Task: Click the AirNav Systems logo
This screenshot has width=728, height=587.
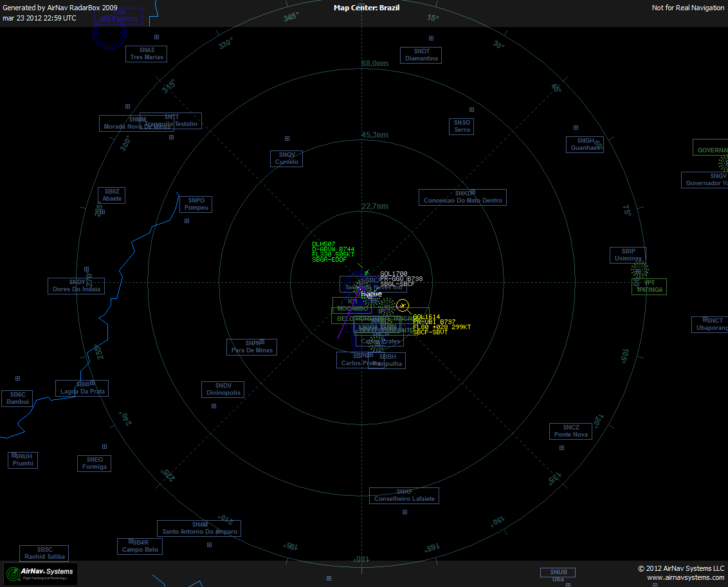Action: (39, 573)
